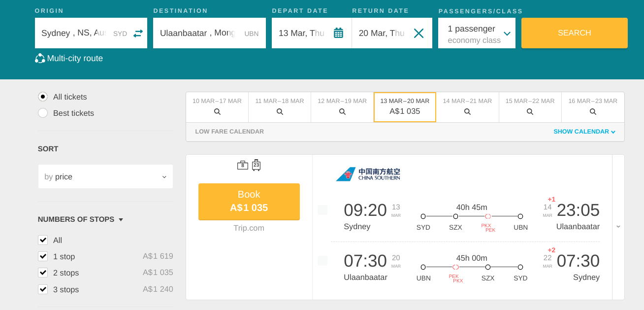Viewport: 644px width, 310px height.
Task: Click the China Southern airline logo
Action: coord(368,174)
